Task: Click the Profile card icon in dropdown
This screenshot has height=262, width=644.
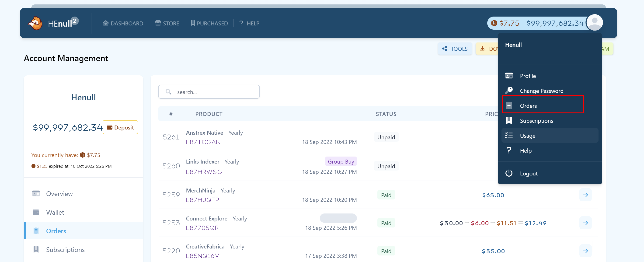Action: click(x=509, y=76)
